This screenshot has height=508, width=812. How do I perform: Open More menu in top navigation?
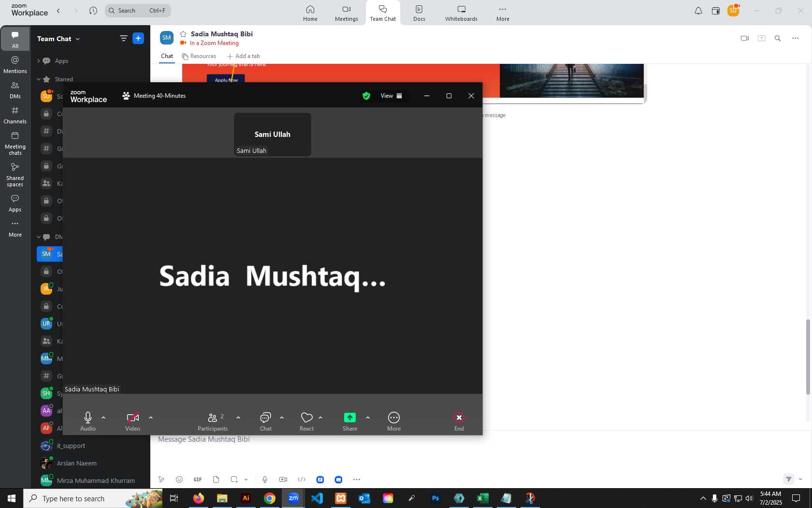503,13
